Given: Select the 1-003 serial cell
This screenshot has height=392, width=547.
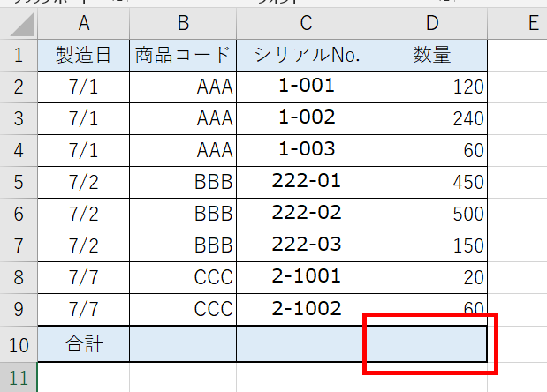Looking at the screenshot, I should click(307, 150).
